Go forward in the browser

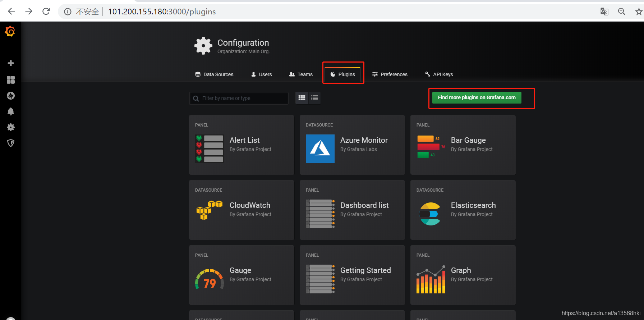click(29, 12)
